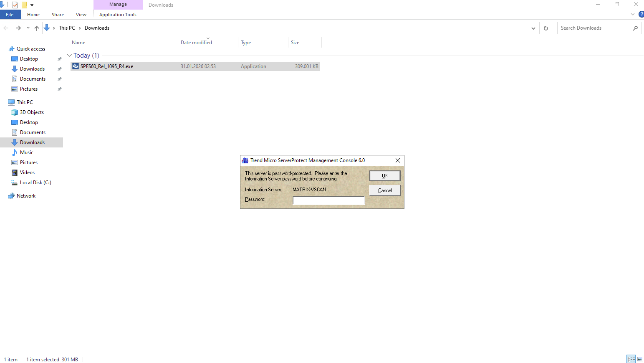Screen dimensions: 644x363
Task: Click This PC in the address bar
Action: [67, 28]
